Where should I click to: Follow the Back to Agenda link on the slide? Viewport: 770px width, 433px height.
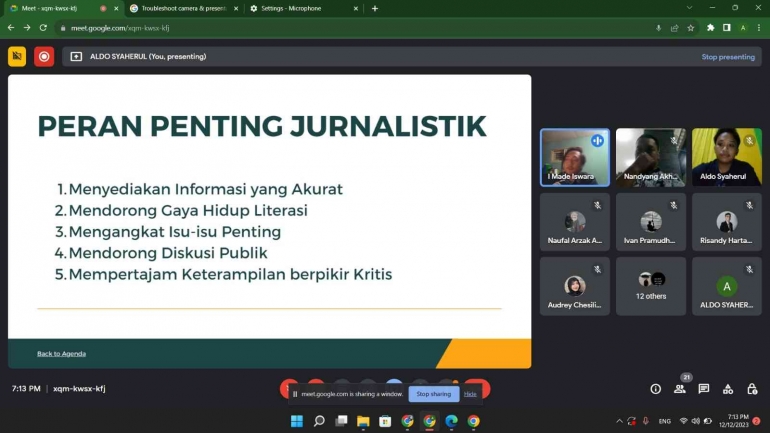(x=61, y=353)
